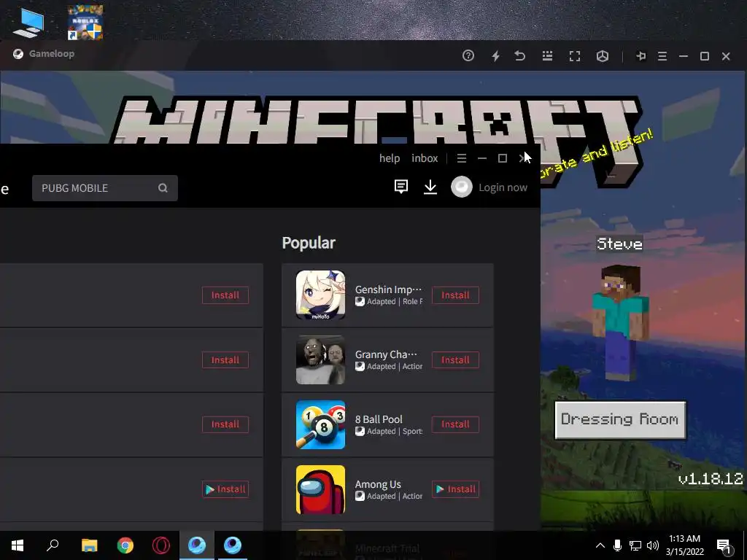Click the Gameloop logo in emulator title bar
The width and height of the screenshot is (747, 560).
18,54
